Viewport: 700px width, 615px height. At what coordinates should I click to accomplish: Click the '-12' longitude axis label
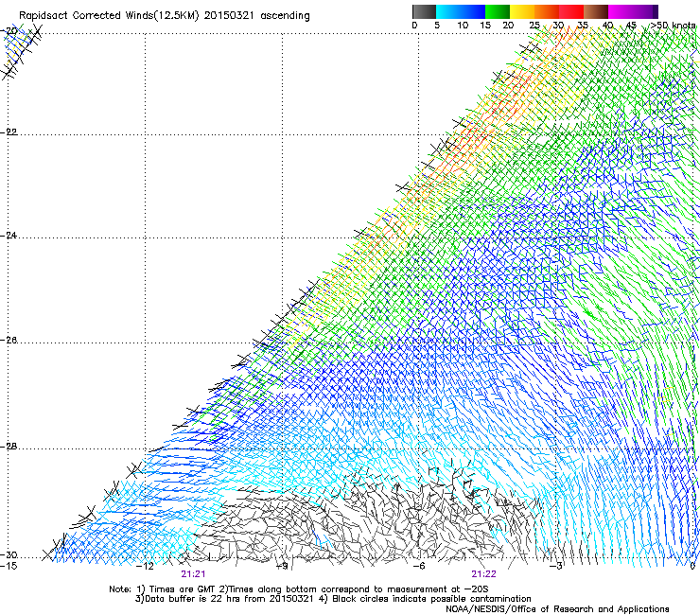[x=145, y=567]
